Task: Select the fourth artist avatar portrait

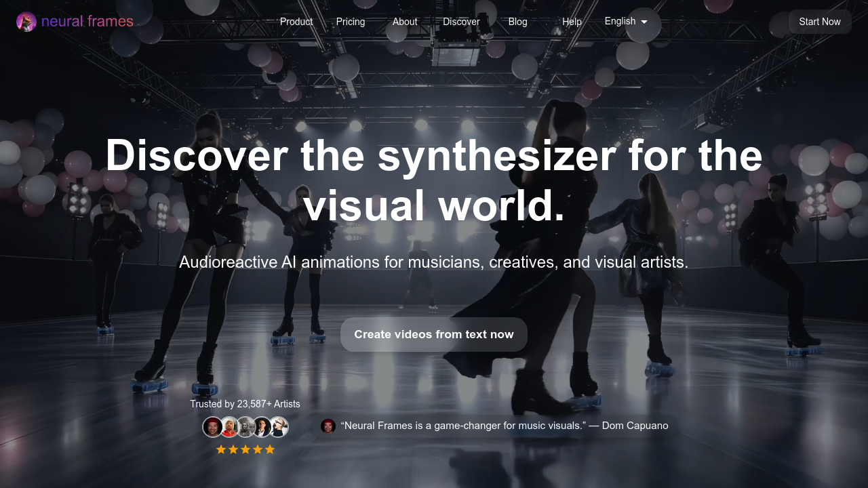Action: point(261,427)
